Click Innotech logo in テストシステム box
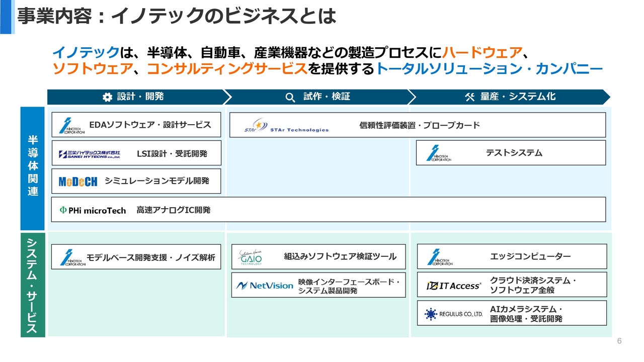The image size is (644, 362). click(439, 153)
